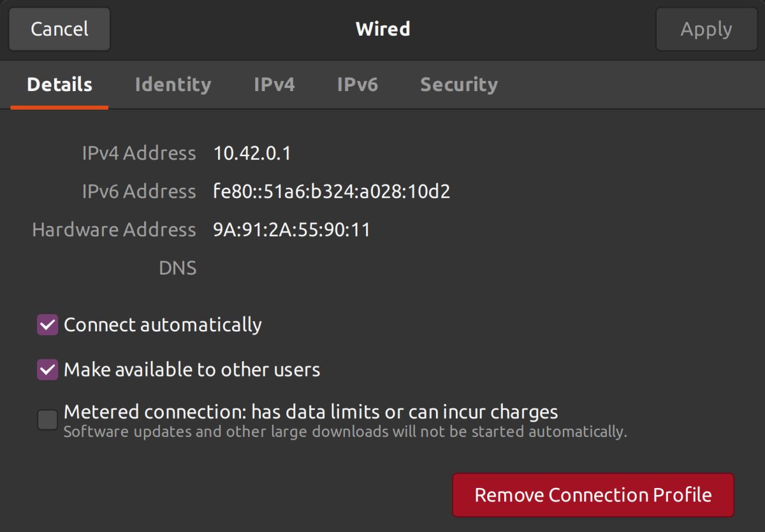Click the Hardware Address label
The width and height of the screenshot is (765, 532).
[114, 230]
